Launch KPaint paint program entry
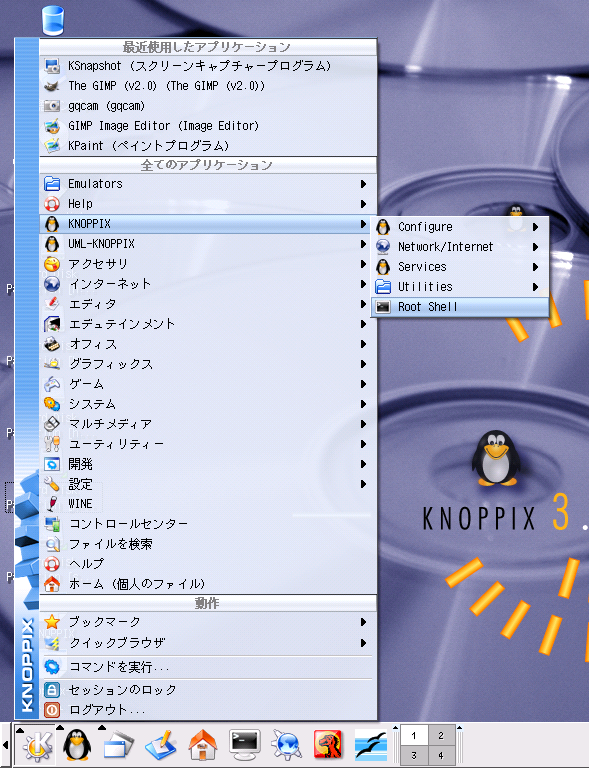 tap(208, 145)
